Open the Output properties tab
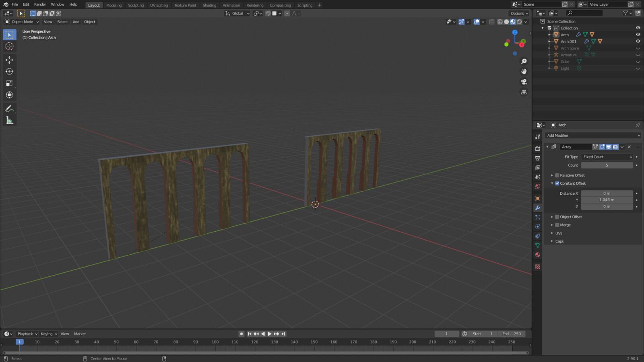 coord(538,158)
